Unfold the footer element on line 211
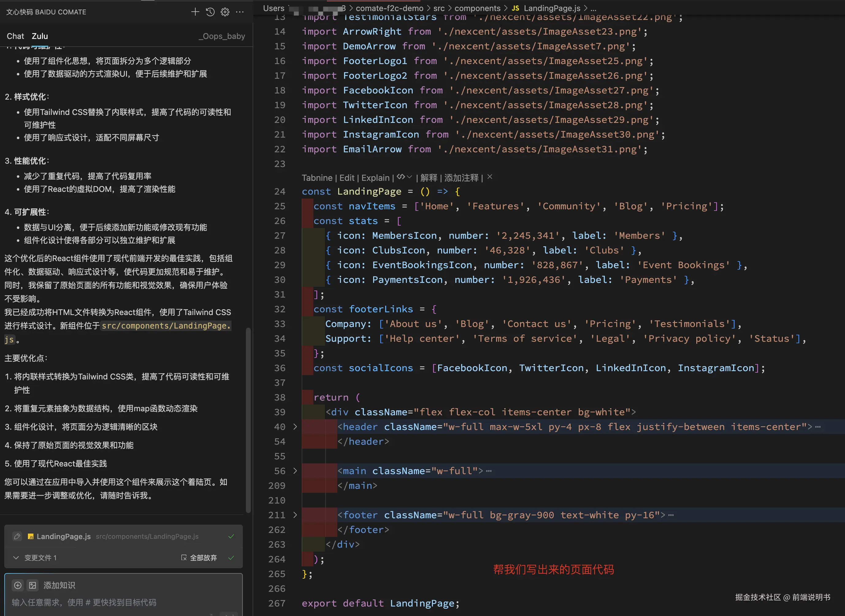Screen dimensions: 845x616 (295, 515)
